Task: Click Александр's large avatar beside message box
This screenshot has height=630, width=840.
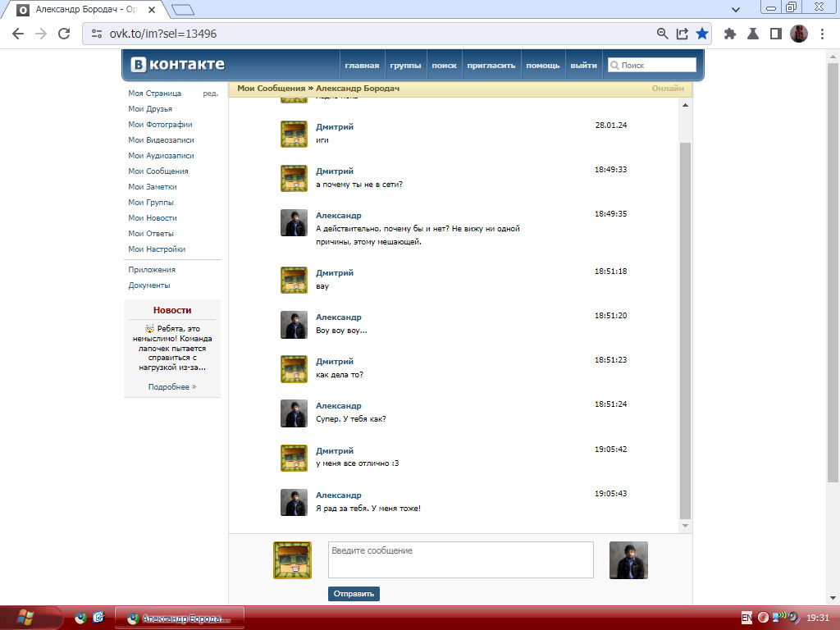Action: (x=628, y=559)
